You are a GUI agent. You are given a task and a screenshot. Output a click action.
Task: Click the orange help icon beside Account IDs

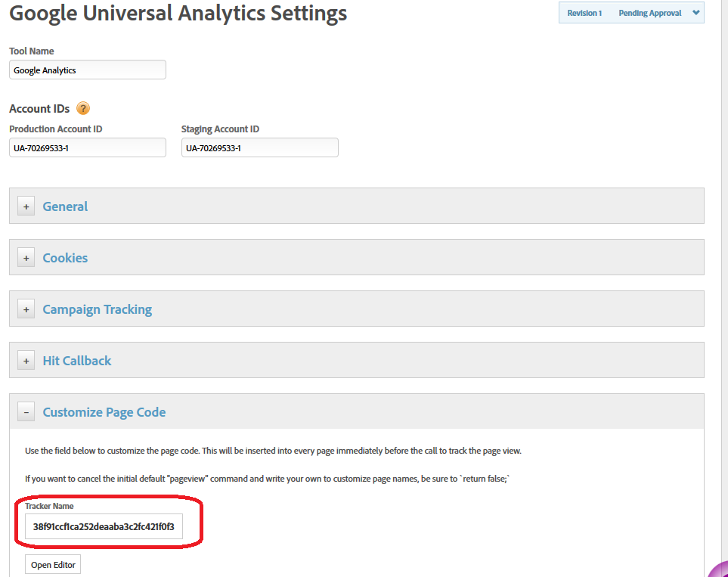coord(83,109)
